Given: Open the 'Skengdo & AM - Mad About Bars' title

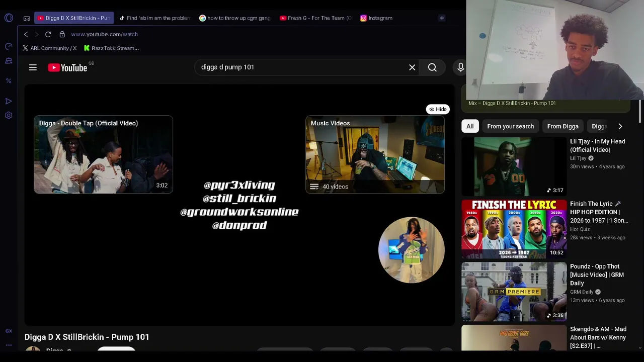Looking at the screenshot, I should tap(598, 337).
